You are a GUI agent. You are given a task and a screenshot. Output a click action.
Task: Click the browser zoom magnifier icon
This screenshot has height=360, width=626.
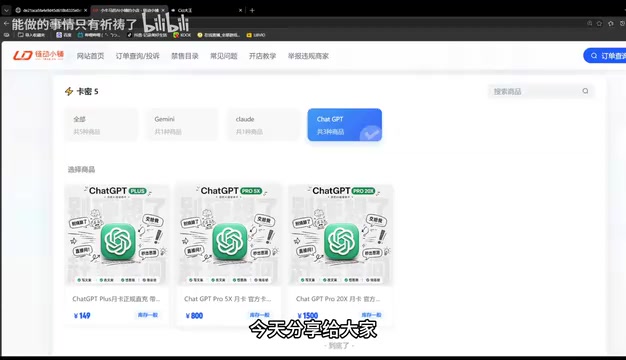click(589, 24)
